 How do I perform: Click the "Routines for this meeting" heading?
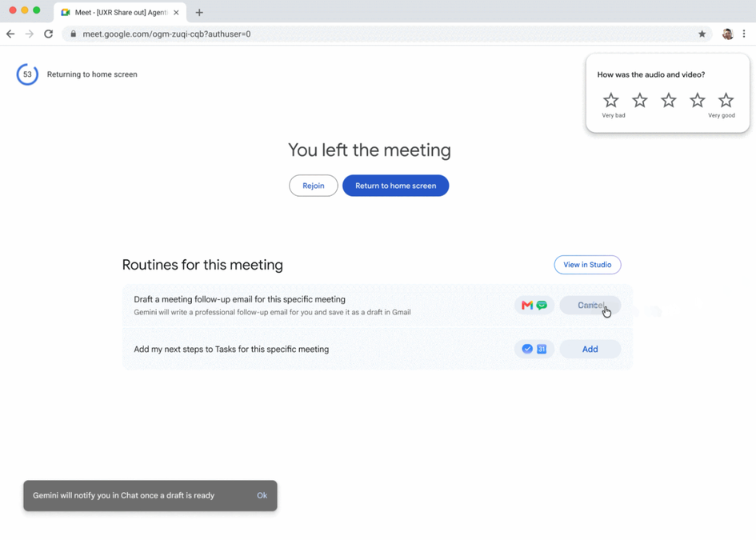tap(202, 265)
